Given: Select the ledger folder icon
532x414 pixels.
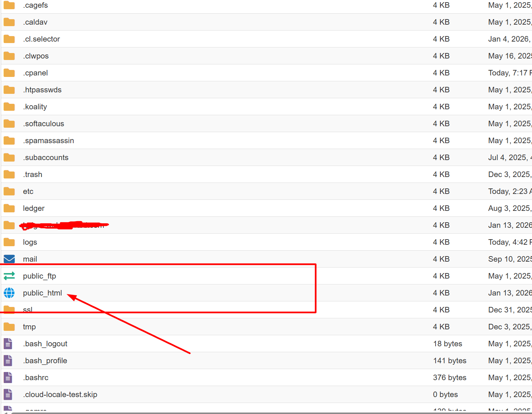Looking at the screenshot, I should point(9,208).
